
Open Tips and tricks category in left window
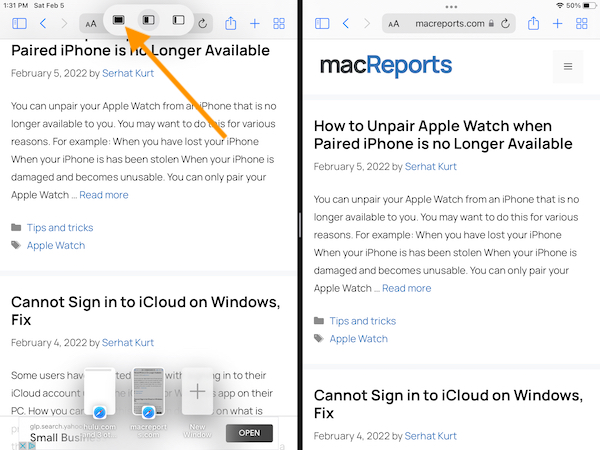pos(60,228)
